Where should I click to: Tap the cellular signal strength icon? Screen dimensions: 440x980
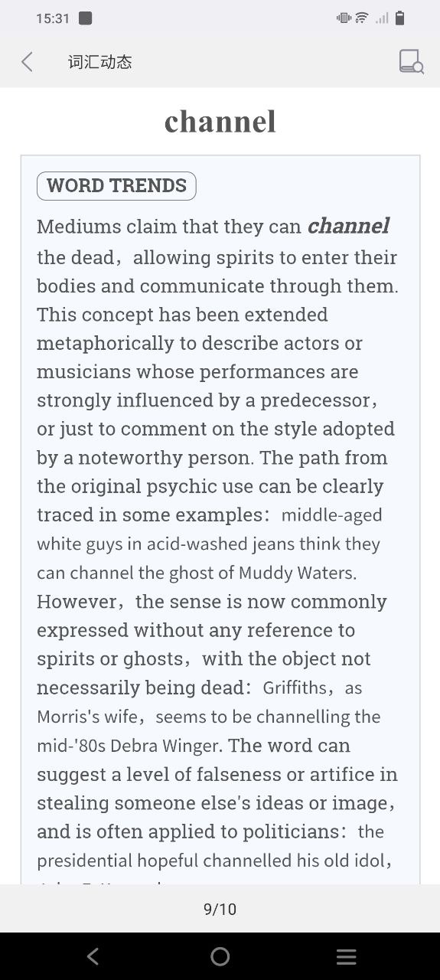(x=382, y=18)
